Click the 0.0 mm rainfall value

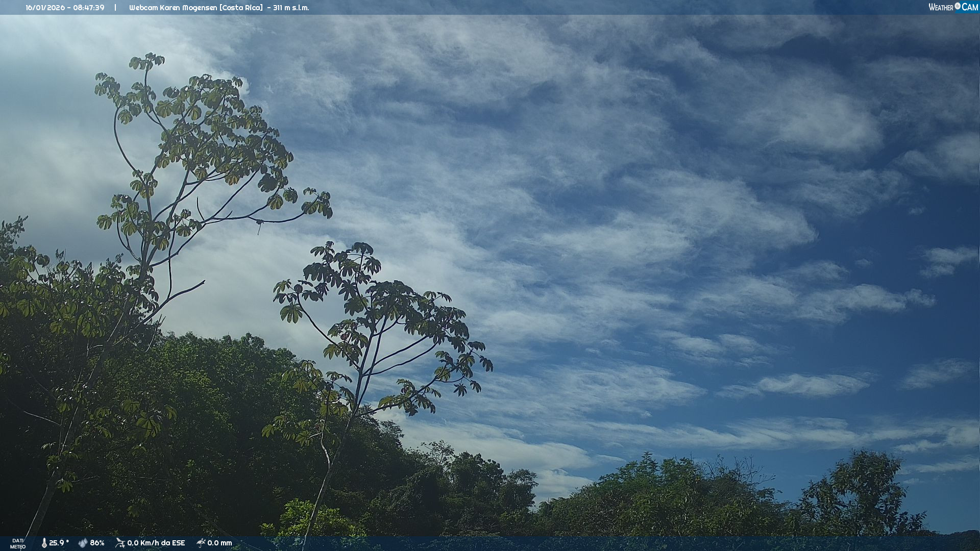coord(219,543)
